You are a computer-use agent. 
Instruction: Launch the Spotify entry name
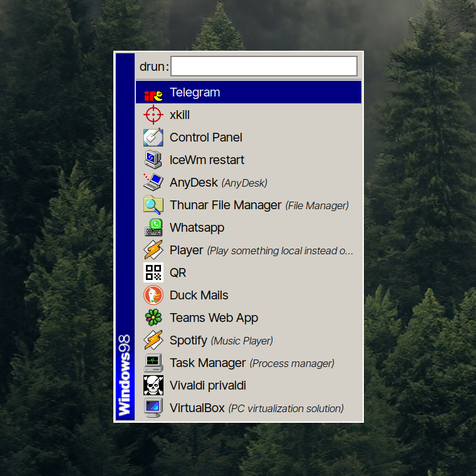189,341
